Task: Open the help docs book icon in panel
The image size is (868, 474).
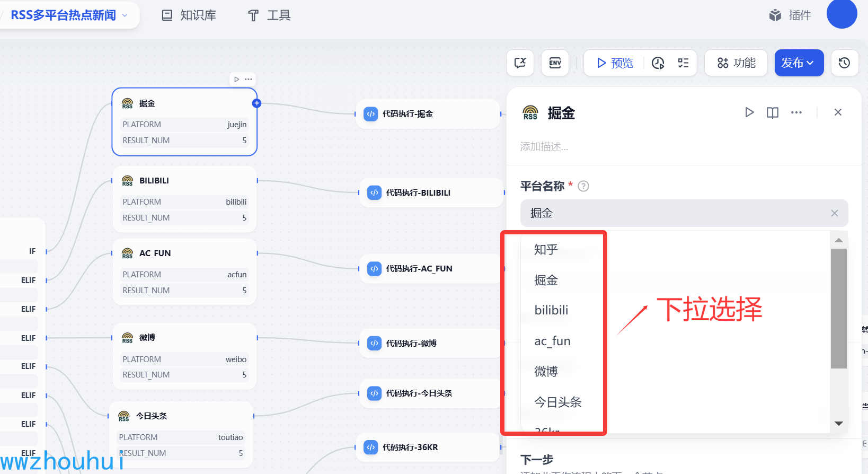Action: [x=773, y=112]
